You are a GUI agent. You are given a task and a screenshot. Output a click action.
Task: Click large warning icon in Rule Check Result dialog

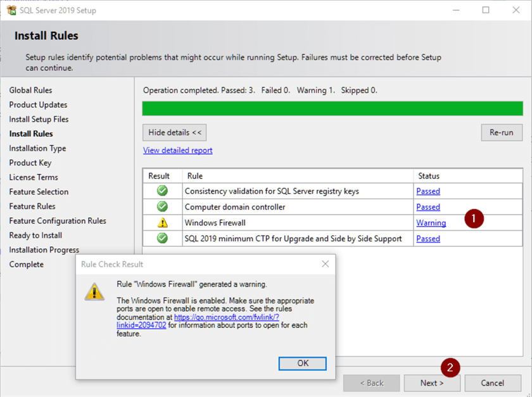click(94, 291)
